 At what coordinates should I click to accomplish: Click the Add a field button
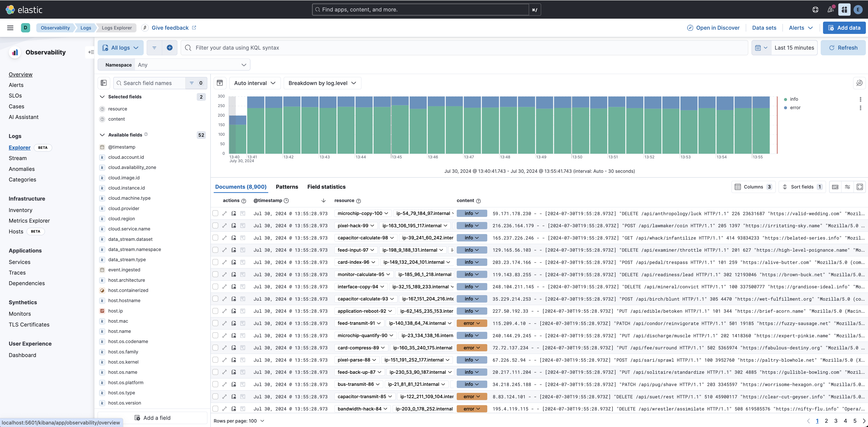click(x=153, y=418)
